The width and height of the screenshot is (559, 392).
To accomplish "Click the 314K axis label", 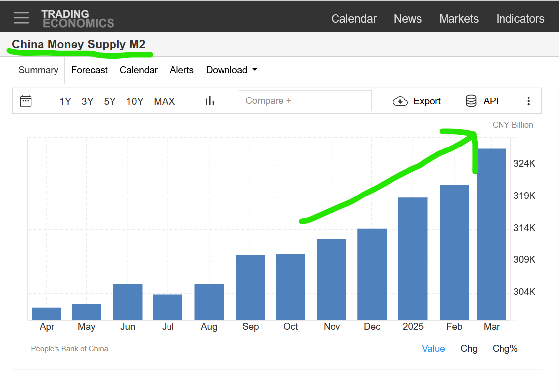I will point(524,228).
